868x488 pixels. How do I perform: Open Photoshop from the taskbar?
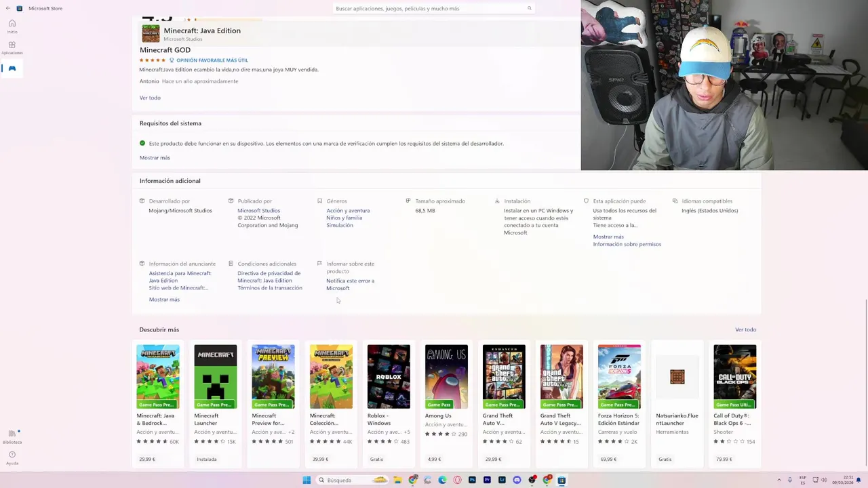[x=472, y=480]
